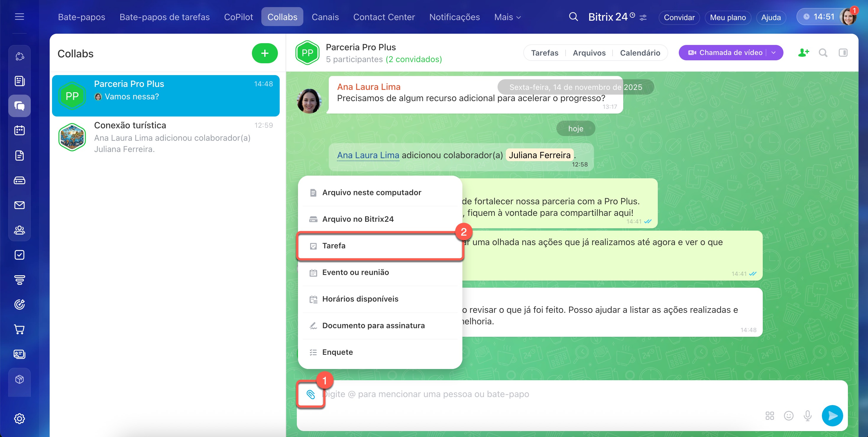868x437 pixels.
Task: Open the 14:51 work time clock widget
Action: tap(819, 17)
